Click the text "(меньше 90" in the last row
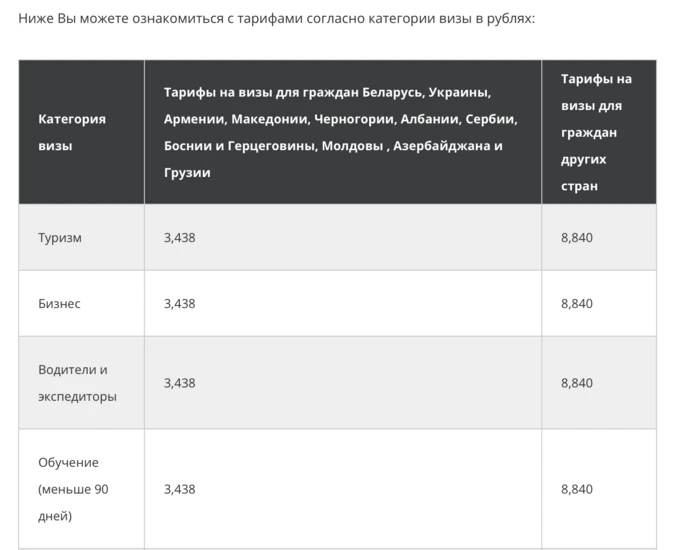Screen dimensions: 680x550 [73, 489]
